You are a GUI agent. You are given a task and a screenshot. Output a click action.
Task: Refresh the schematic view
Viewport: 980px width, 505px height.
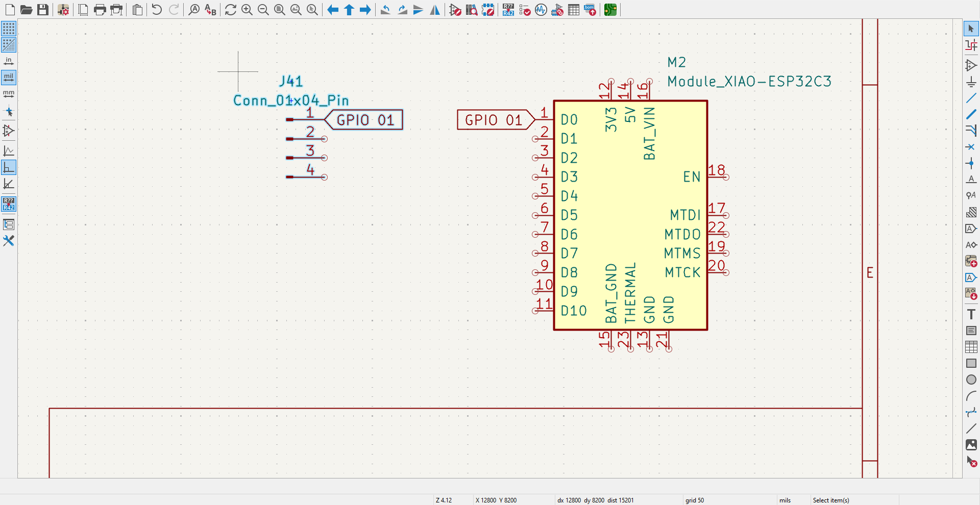231,10
